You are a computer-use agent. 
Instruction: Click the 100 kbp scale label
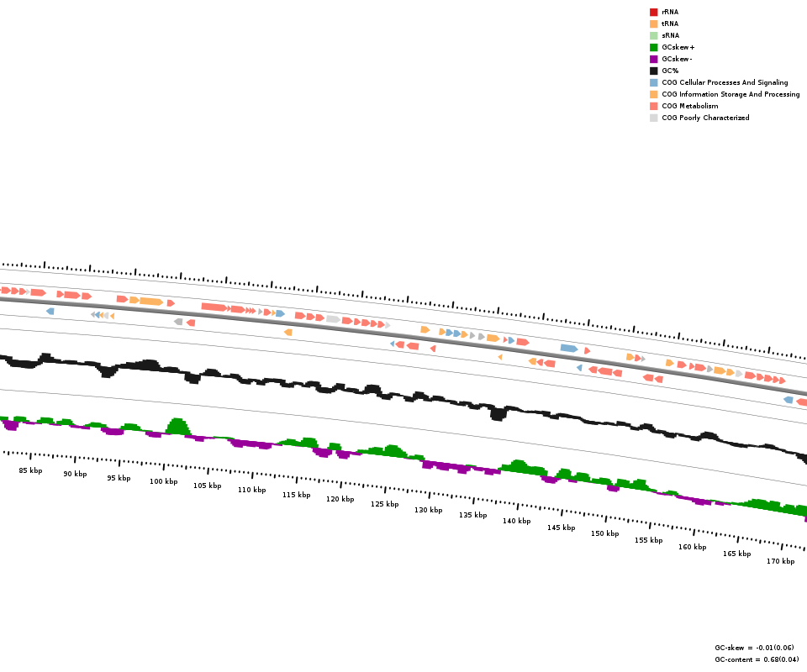point(163,481)
